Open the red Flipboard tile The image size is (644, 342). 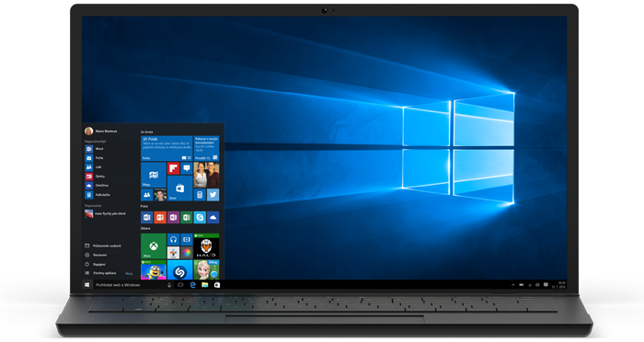173,168
